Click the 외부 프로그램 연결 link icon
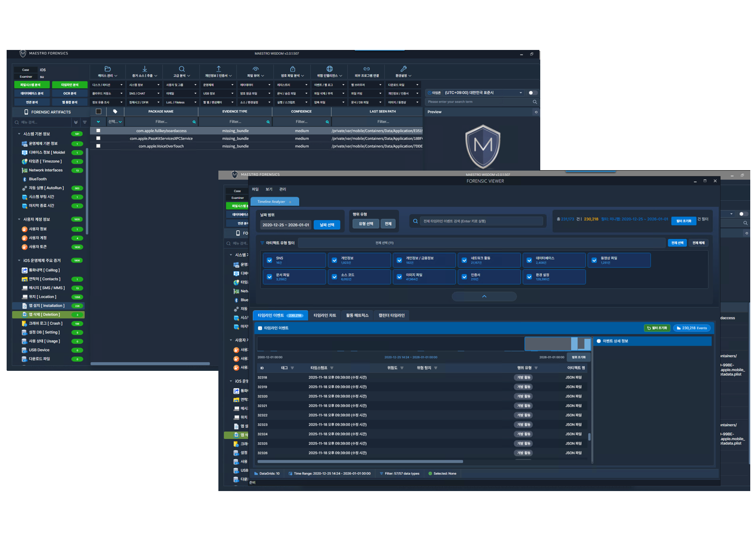Screen dimensions: 756x541 coord(367,69)
